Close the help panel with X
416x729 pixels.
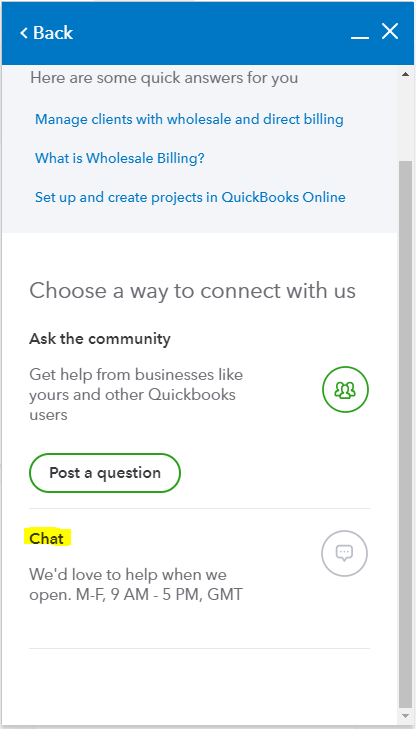(x=390, y=32)
